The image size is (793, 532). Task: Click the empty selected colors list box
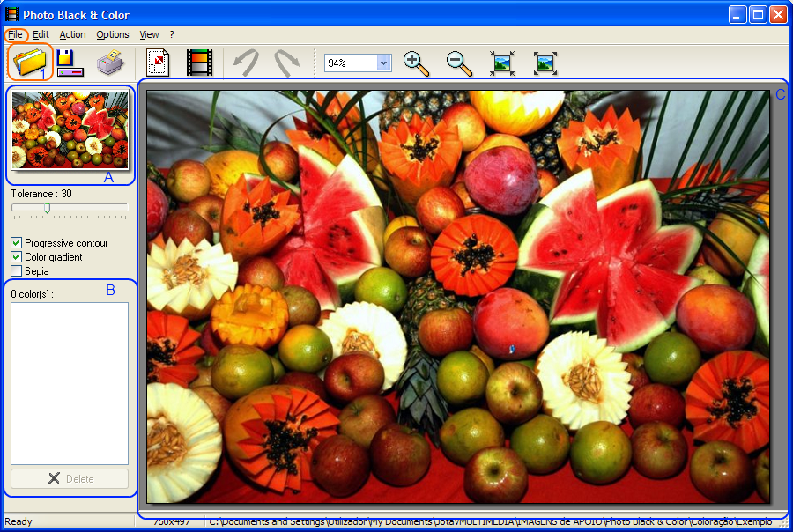click(70, 383)
